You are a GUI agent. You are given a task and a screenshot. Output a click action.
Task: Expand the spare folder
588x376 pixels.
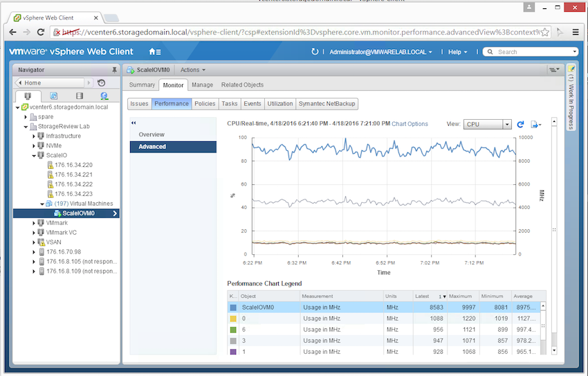click(26, 117)
